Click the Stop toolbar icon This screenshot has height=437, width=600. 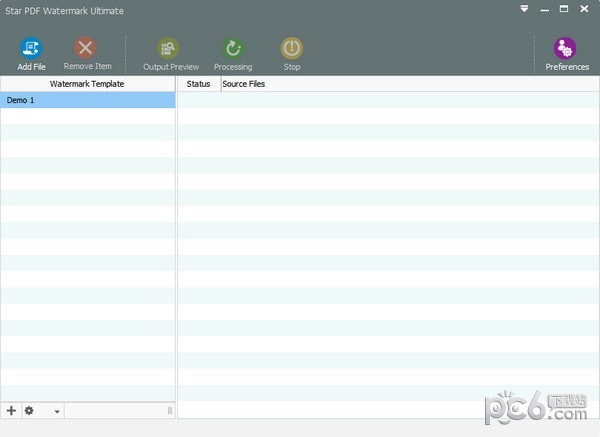click(292, 48)
